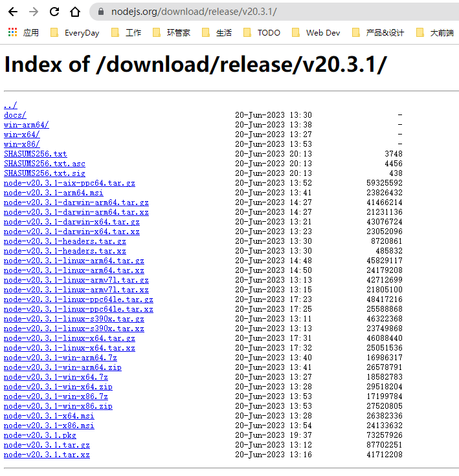
Task: Download node-v20.3.1-linux-armv7l.tar.gz
Action: pos(76,280)
